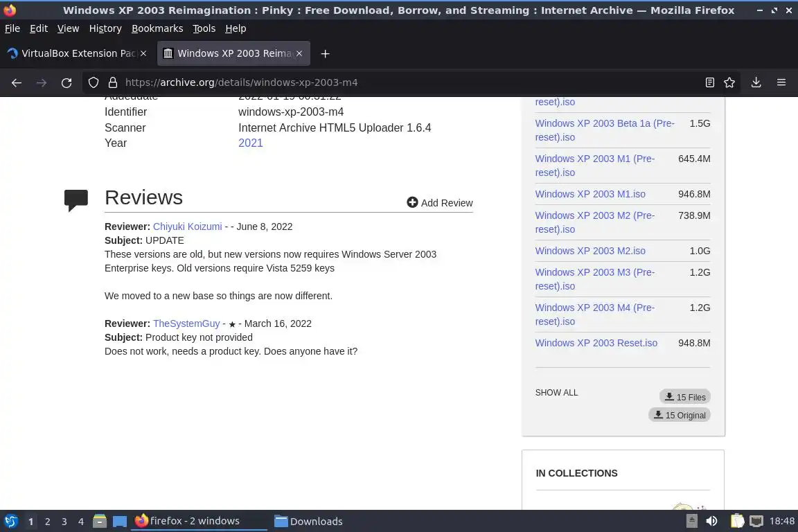
Task: Click the removable media tray icon
Action: pos(691,521)
